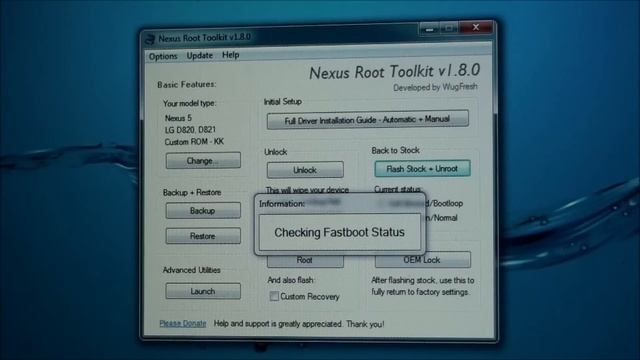The height and width of the screenshot is (360, 640).
Task: Click the Unlock button
Action: (305, 170)
